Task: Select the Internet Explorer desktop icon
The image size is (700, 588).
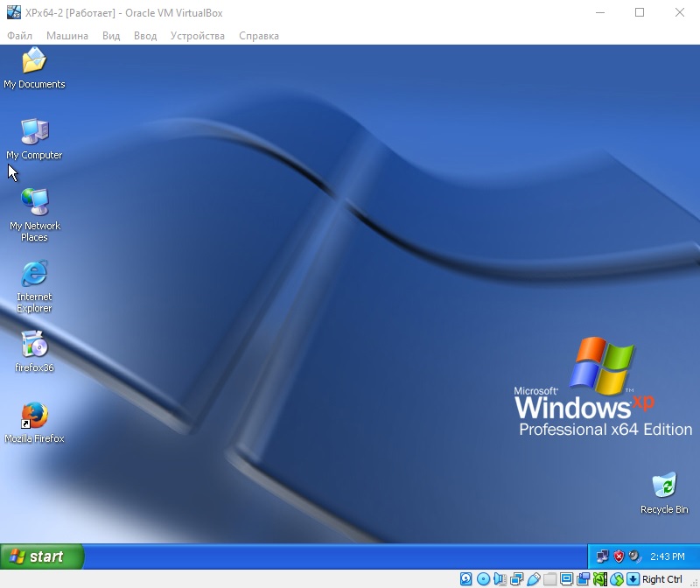Action: click(34, 286)
